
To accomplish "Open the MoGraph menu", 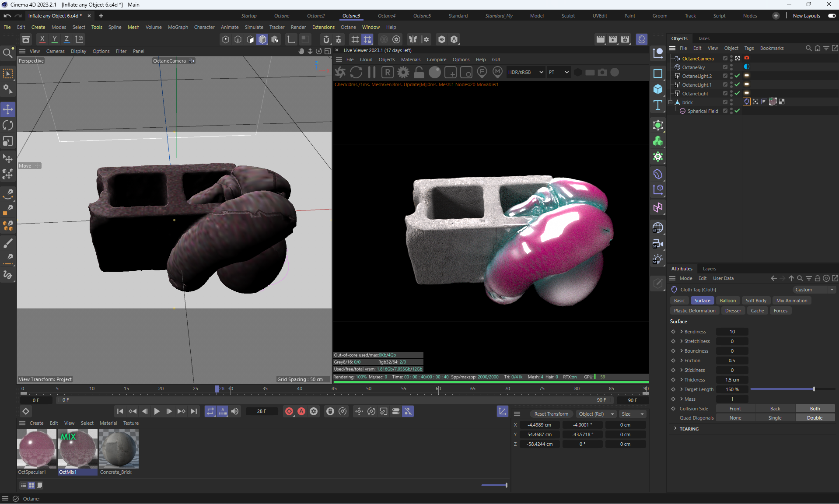I will click(178, 27).
